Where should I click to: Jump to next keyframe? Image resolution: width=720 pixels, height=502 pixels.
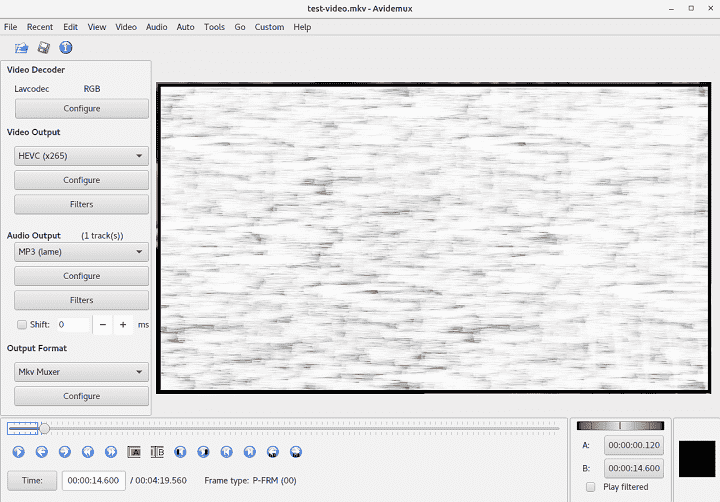111,452
